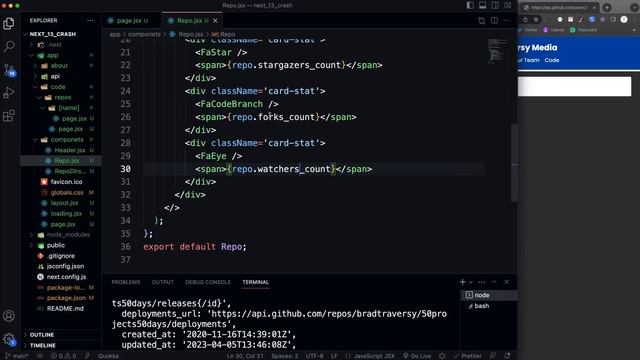The height and width of the screenshot is (360, 640).
Task: Open Header.jsx in the explorer
Action: pos(60,150)
